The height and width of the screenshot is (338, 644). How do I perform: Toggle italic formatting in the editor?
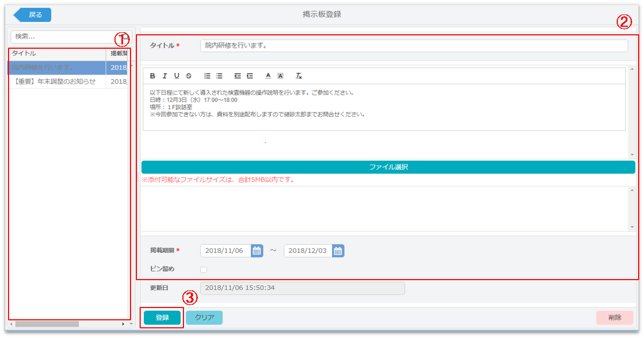click(x=165, y=76)
